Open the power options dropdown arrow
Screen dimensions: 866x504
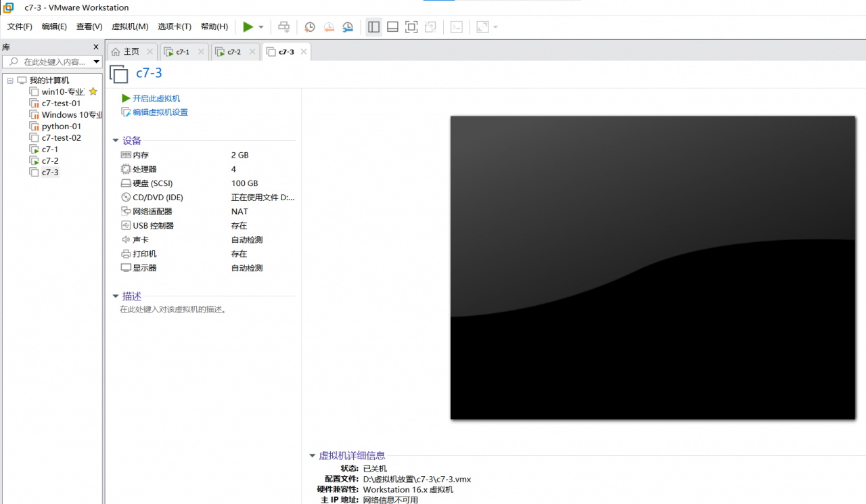(261, 27)
